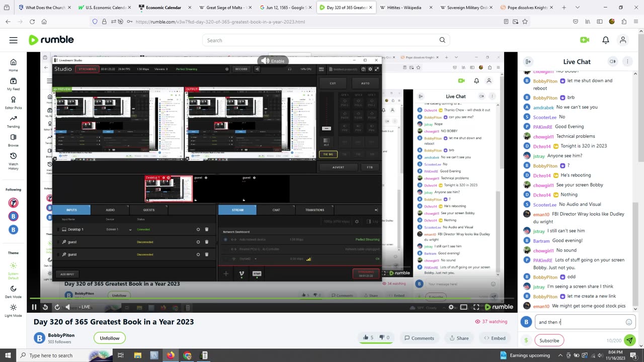This screenshot has width=644, height=362.
Task: Click Subscribe button in chat
Action: pyautogui.click(x=549, y=340)
